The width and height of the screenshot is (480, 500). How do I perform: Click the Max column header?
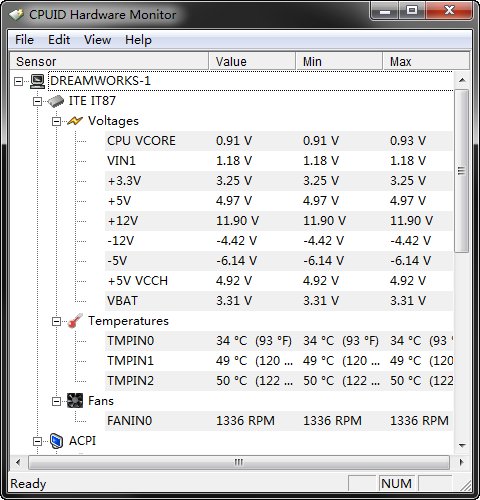click(x=426, y=61)
